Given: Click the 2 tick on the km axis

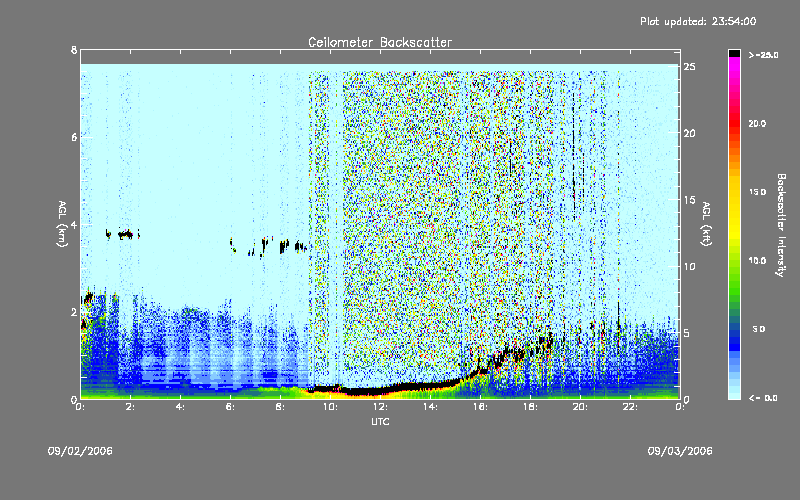Looking at the screenshot, I should (74, 312).
